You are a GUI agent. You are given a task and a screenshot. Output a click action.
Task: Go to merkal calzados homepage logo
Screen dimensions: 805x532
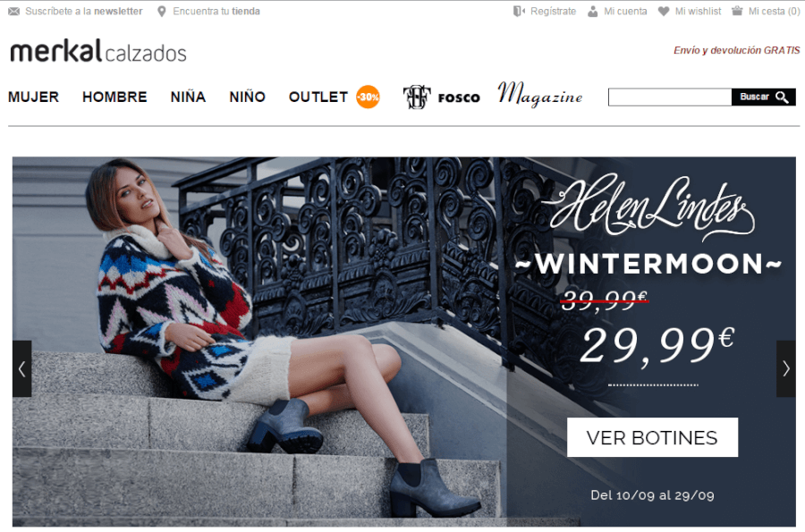(x=98, y=51)
